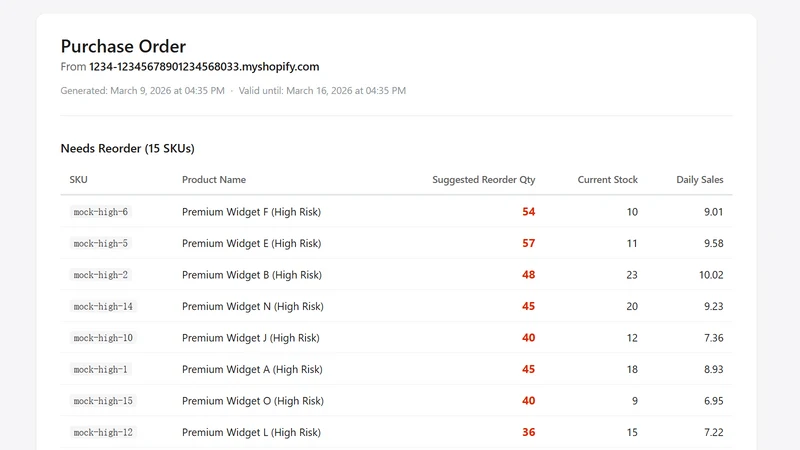This screenshot has height=450, width=800.
Task: Click reorder quantity 45 for Widget A
Action: [529, 369]
